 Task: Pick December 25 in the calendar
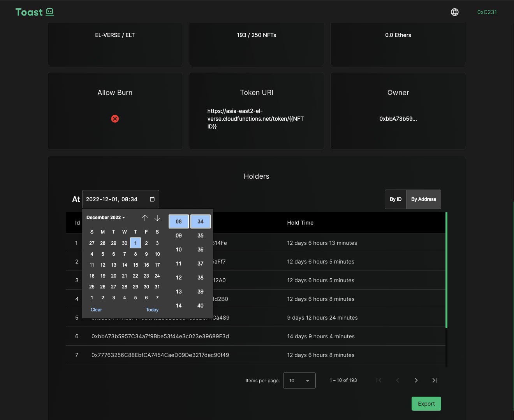tap(92, 286)
